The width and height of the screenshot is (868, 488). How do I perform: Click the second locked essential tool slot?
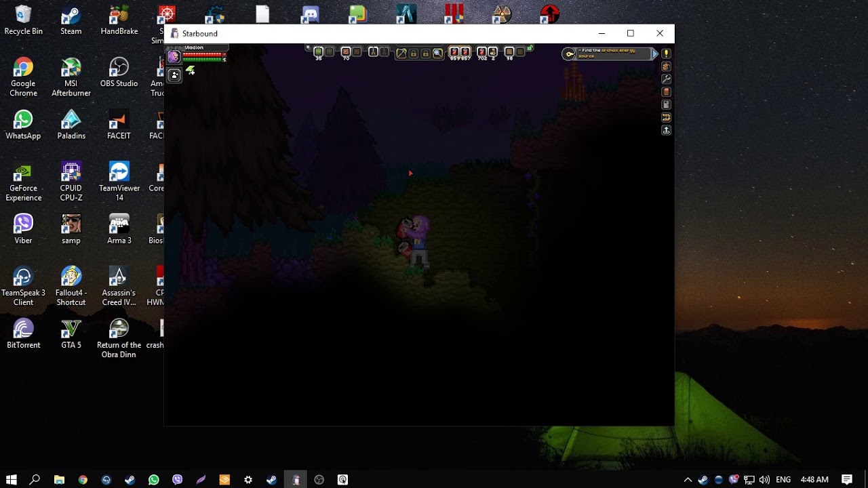pyautogui.click(x=425, y=53)
